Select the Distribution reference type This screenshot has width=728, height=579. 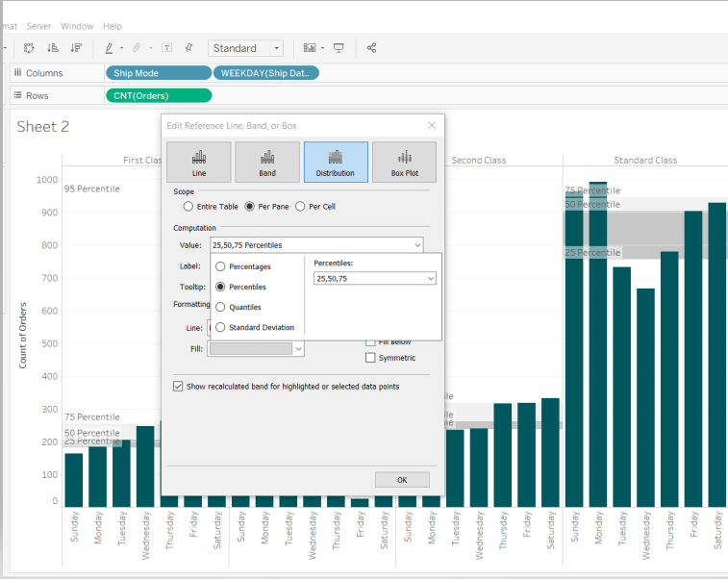[336, 162]
